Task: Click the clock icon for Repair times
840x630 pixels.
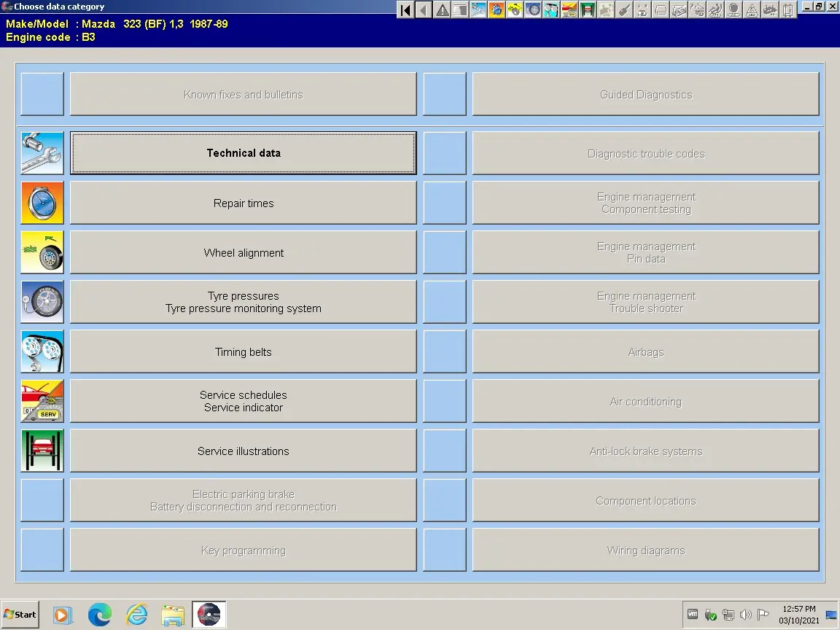Action: pos(42,203)
